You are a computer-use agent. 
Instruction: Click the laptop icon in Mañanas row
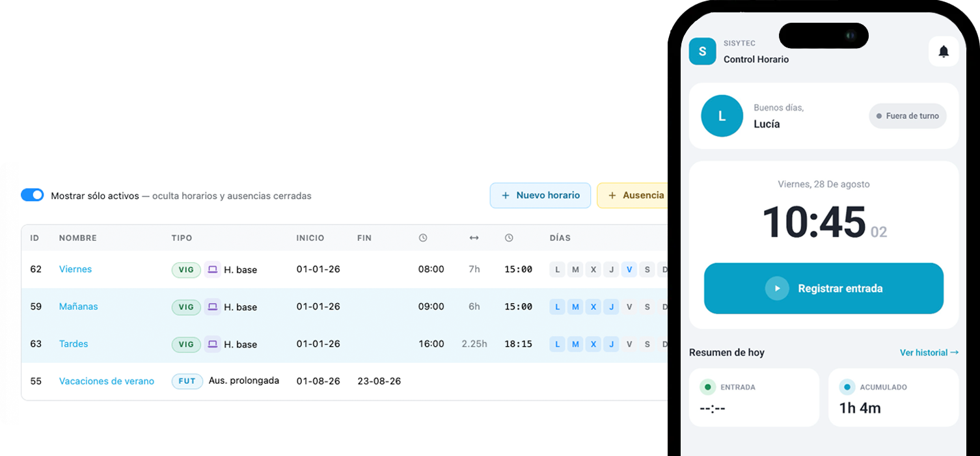pyautogui.click(x=212, y=306)
